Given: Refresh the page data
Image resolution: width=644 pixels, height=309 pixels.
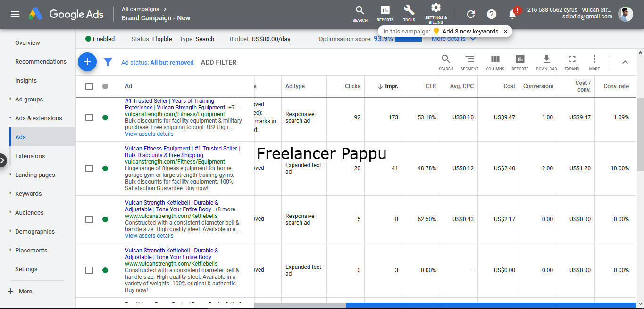Looking at the screenshot, I should click(x=471, y=14).
